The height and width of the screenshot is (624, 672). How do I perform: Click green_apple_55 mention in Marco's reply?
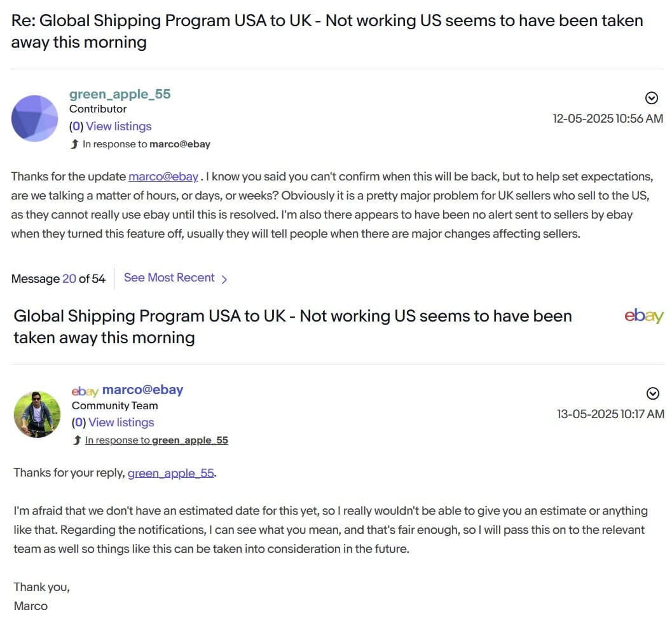pyautogui.click(x=170, y=473)
